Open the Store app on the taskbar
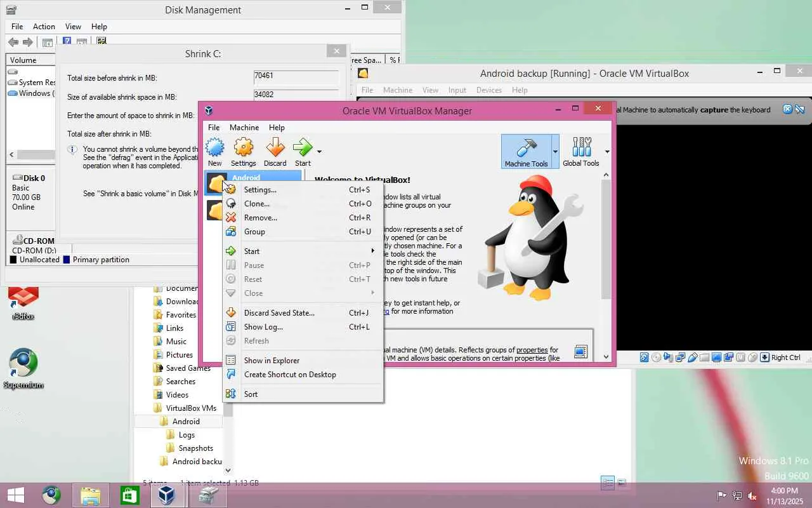Image resolution: width=812 pixels, height=508 pixels. (129, 495)
